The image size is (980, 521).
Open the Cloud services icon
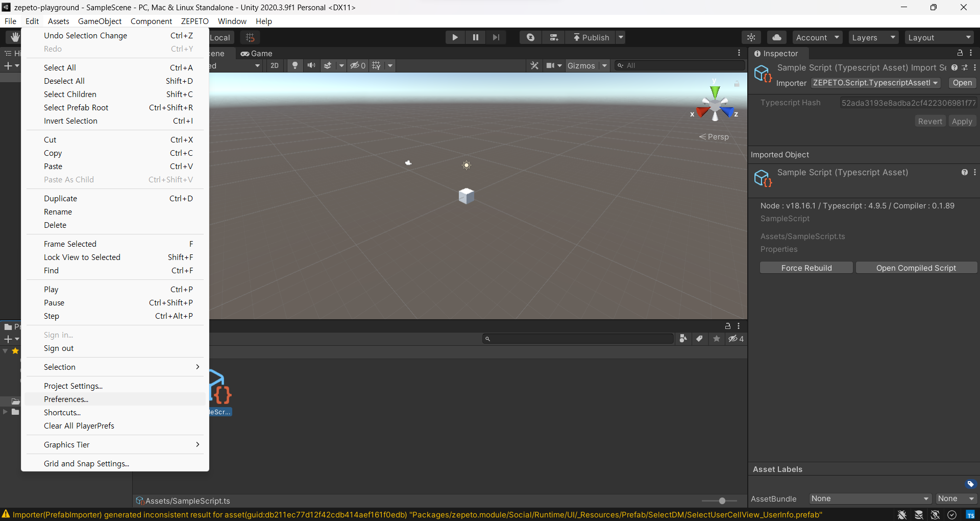click(776, 37)
